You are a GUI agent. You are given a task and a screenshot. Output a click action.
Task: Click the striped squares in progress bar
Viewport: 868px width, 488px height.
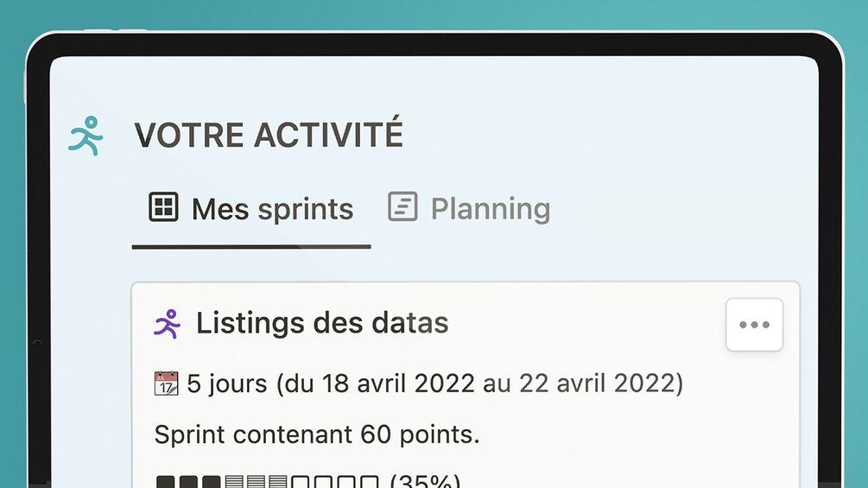tap(256, 481)
